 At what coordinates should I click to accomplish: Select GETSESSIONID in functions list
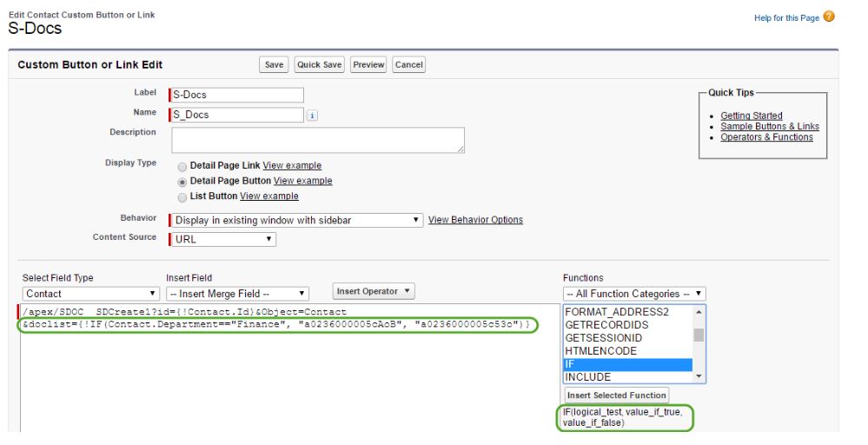[628, 338]
